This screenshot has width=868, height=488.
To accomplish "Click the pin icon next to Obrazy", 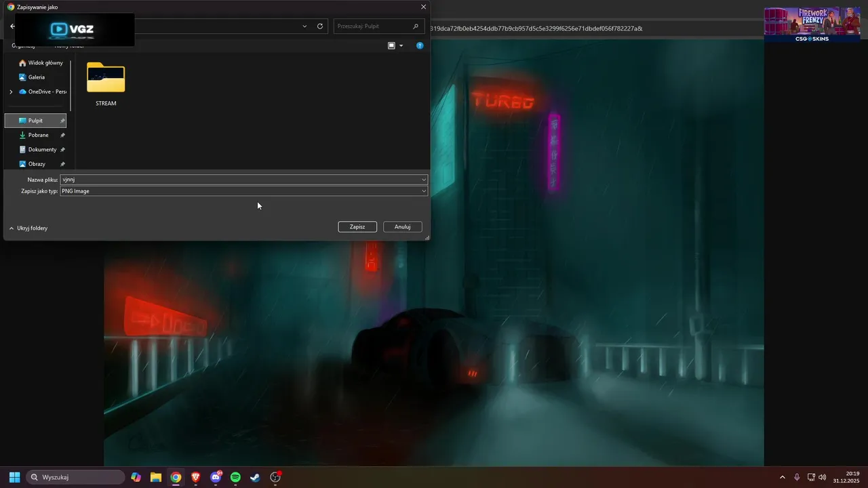I will click(62, 164).
